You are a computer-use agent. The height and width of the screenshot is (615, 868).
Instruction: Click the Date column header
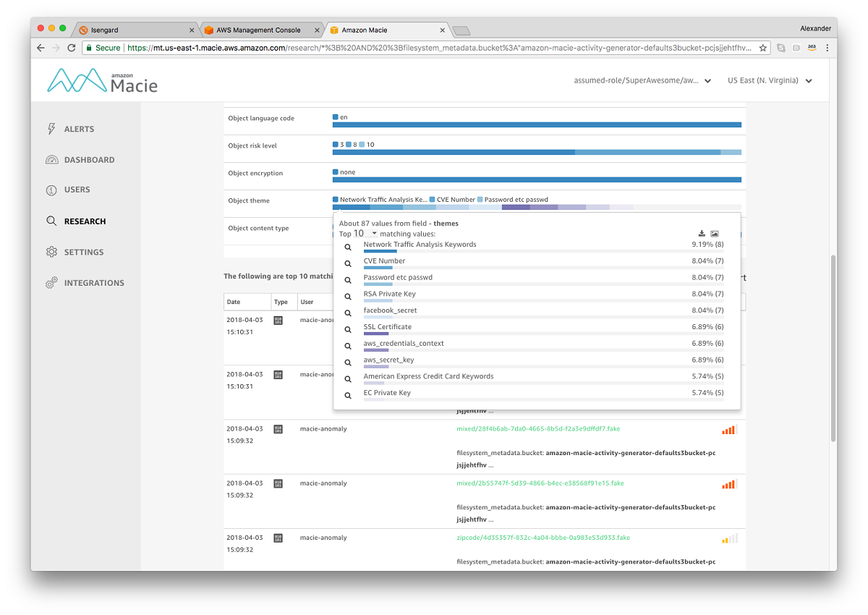point(247,302)
